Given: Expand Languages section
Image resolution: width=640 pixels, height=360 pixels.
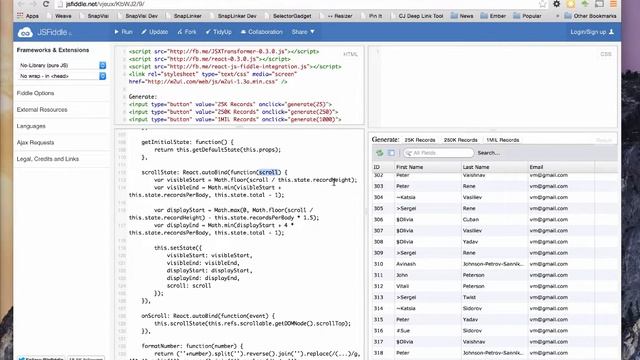Looking at the screenshot, I should click(31, 126).
